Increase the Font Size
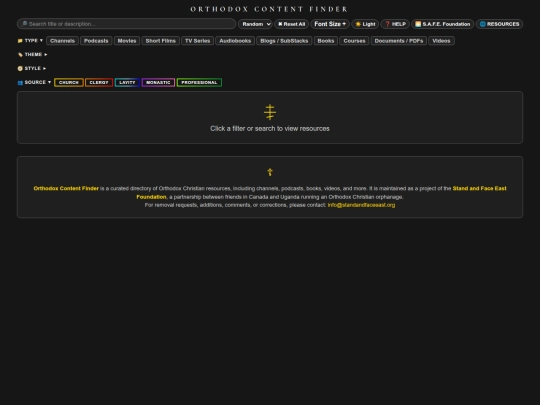 pos(330,24)
